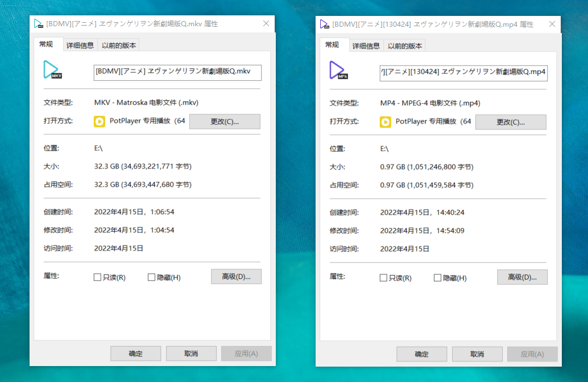
Task: Click the MKV filename text field
Action: (177, 72)
